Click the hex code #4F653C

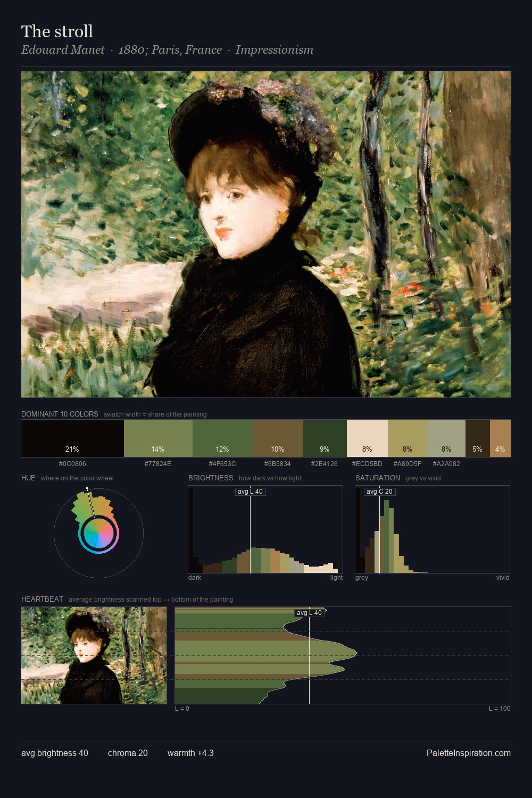[222, 464]
